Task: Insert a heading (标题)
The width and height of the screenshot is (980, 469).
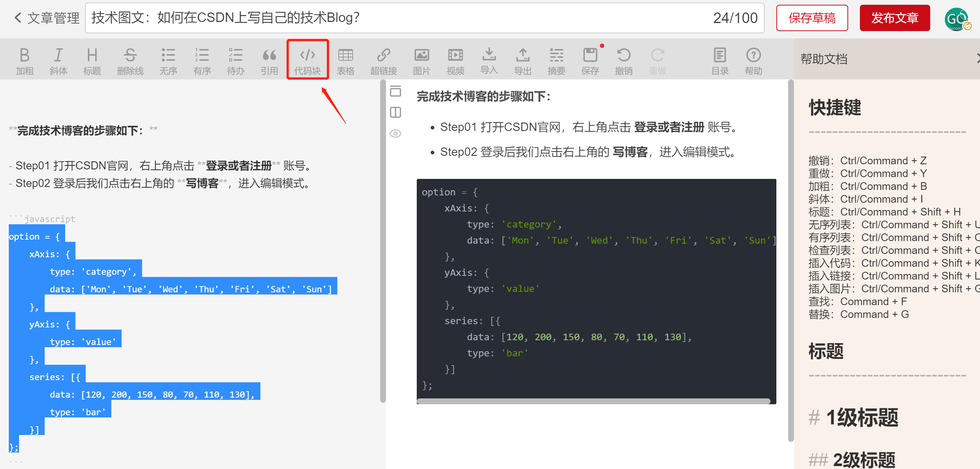Action: tap(92, 61)
